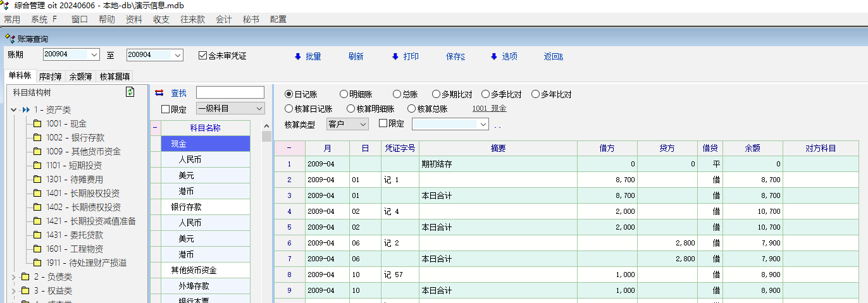Click the 查找 search text field
The image size is (868, 303).
(x=230, y=92)
